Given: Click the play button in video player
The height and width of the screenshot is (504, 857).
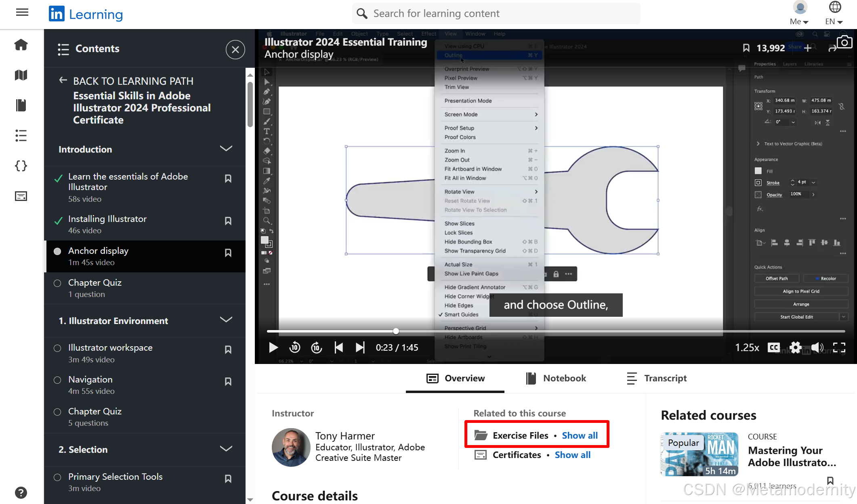Looking at the screenshot, I should click(273, 347).
